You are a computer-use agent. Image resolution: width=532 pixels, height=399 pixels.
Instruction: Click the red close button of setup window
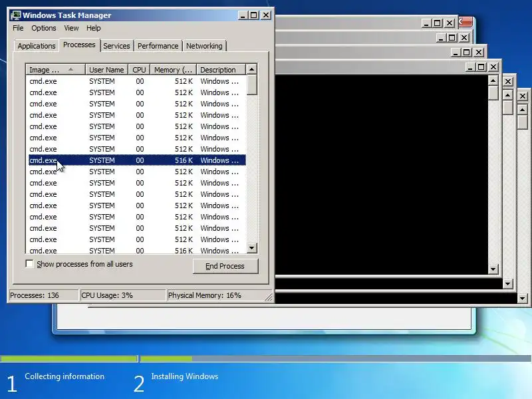[465, 22]
